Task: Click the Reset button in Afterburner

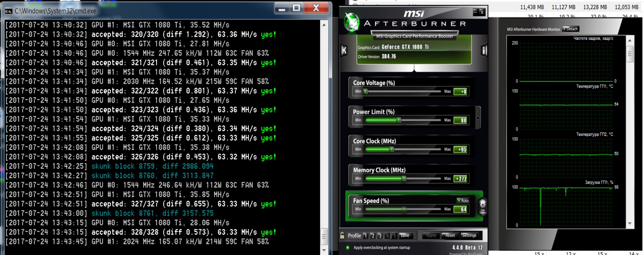Action: [x=450, y=235]
